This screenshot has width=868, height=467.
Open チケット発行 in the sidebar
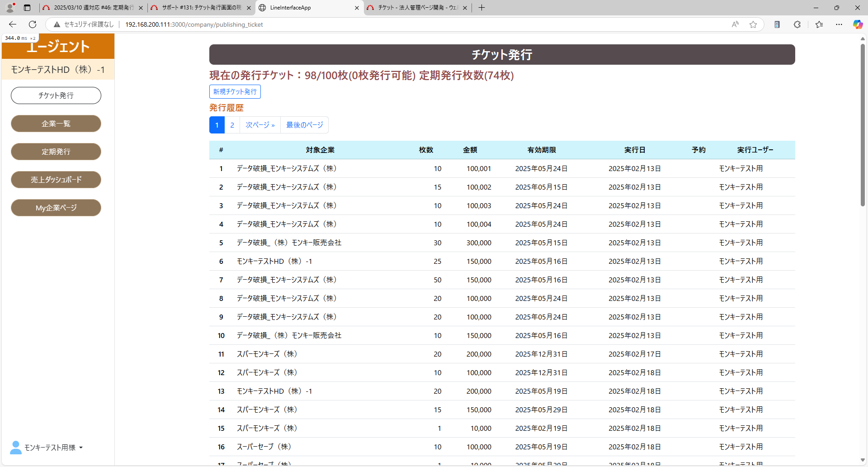click(x=56, y=95)
